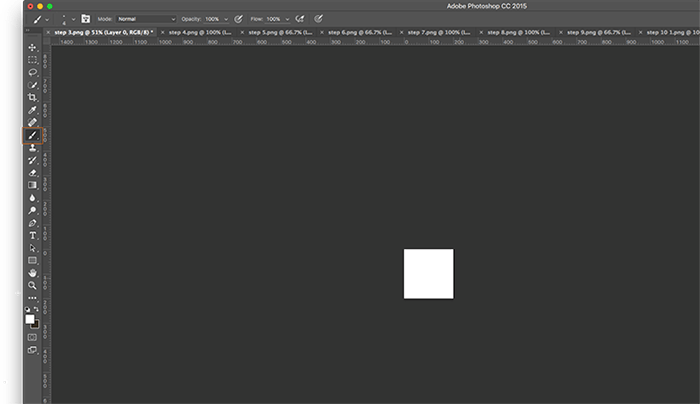
Task: Switch to the step 5.png tab
Action: point(280,33)
